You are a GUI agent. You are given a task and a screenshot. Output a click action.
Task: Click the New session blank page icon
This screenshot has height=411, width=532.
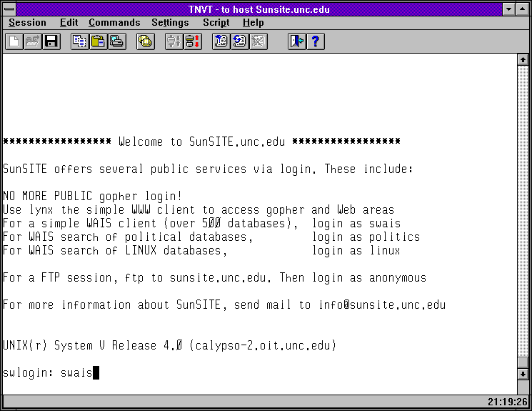click(x=14, y=41)
